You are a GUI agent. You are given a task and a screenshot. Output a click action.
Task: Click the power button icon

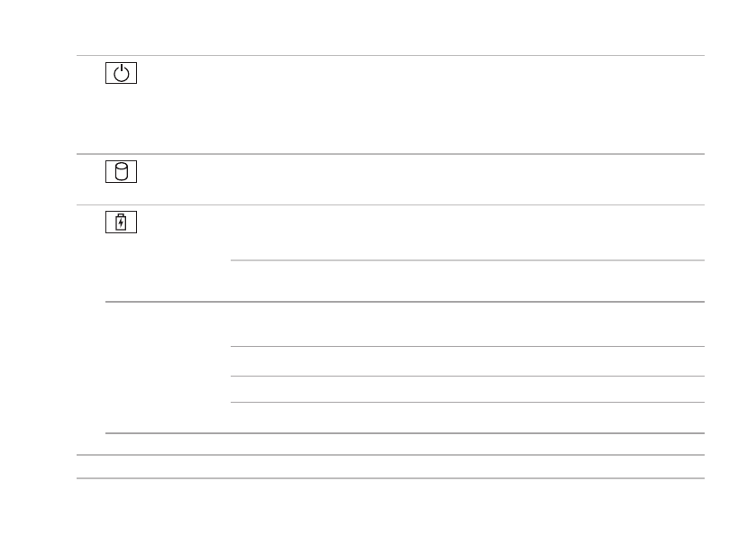coord(123,74)
